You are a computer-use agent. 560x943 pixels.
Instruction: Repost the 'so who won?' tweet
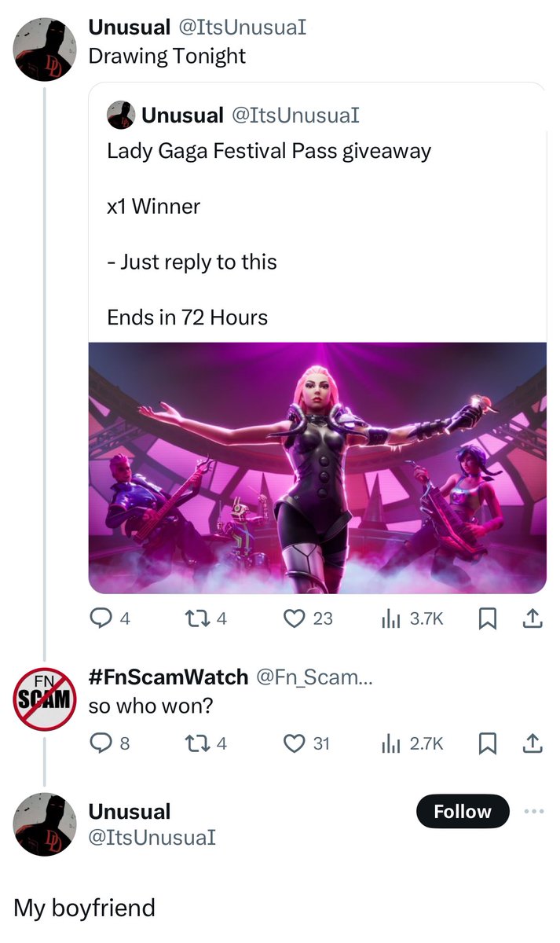[210, 743]
